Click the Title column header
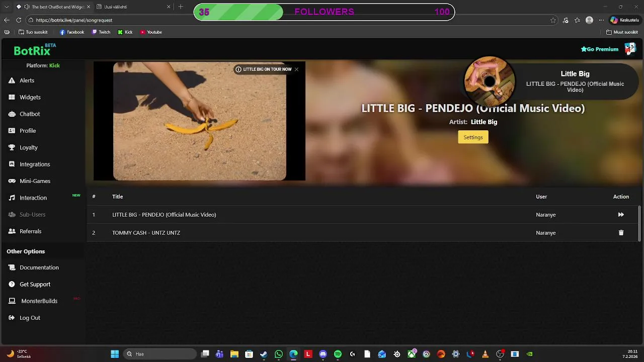The height and width of the screenshot is (362, 644). tap(117, 197)
